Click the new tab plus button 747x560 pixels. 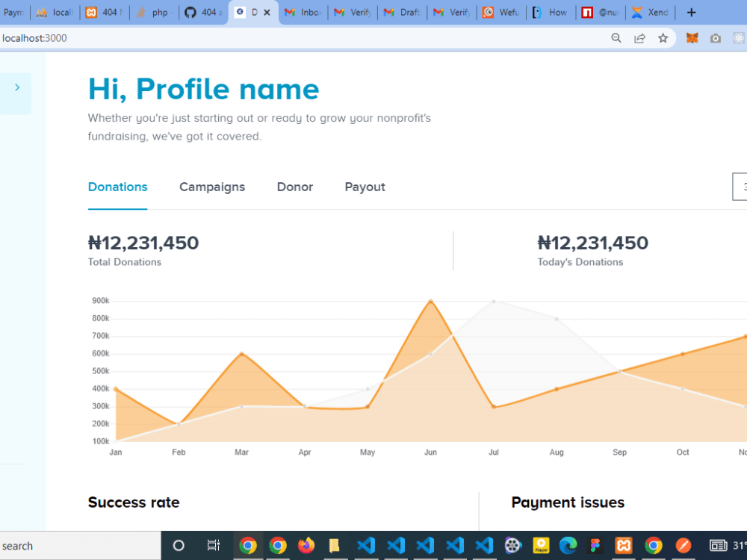691,12
